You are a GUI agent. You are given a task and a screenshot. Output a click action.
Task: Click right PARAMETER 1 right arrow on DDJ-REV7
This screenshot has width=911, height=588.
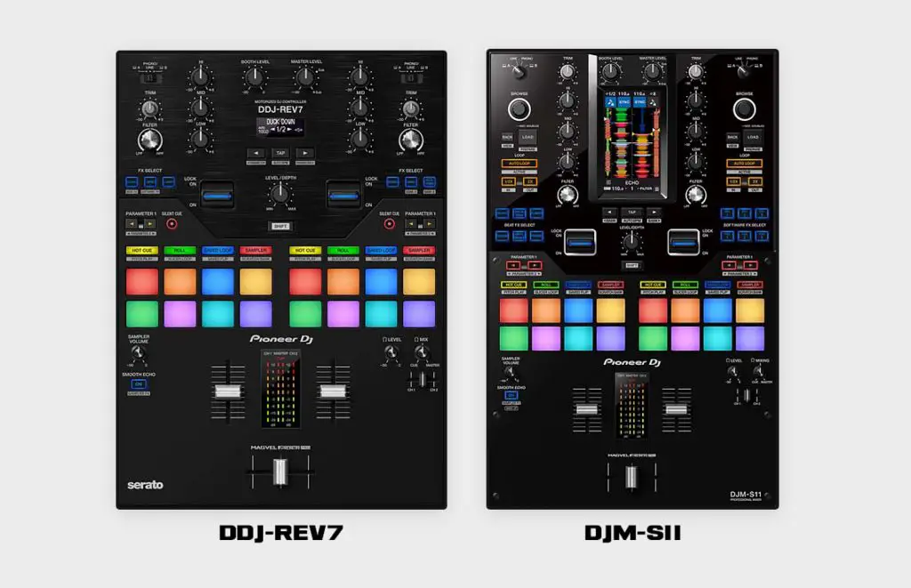pyautogui.click(x=430, y=223)
